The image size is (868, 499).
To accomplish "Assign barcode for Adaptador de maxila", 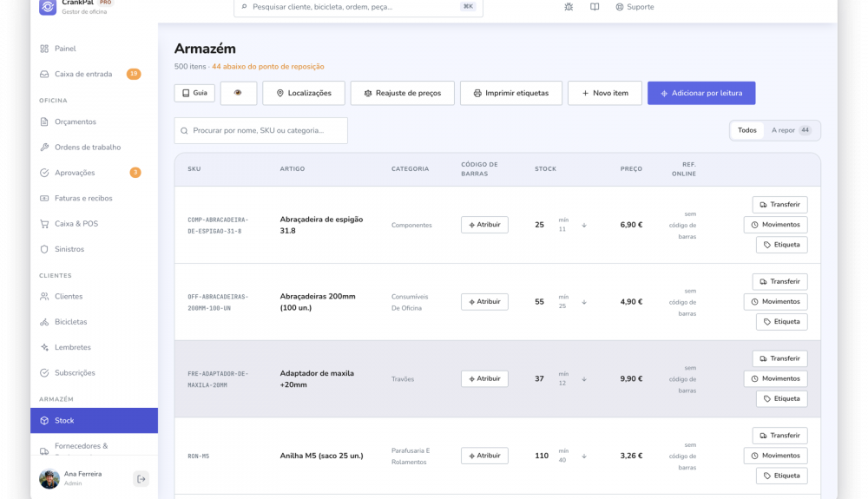I will (484, 378).
